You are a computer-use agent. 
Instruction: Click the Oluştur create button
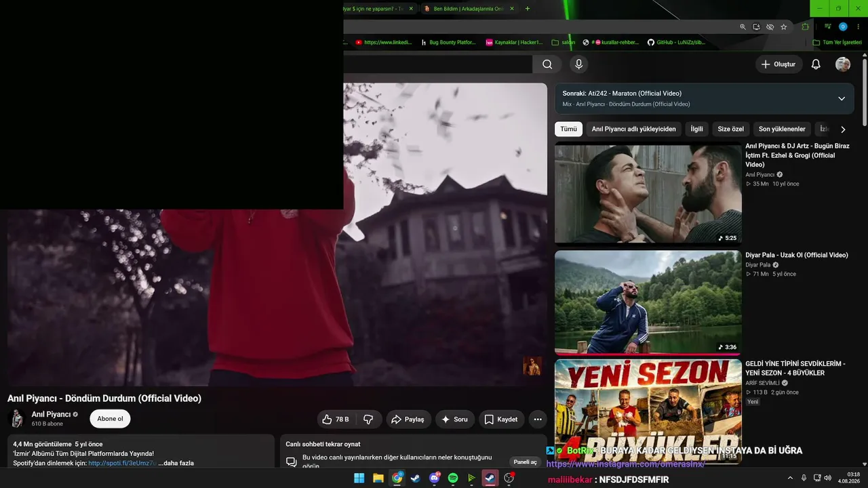(x=778, y=64)
